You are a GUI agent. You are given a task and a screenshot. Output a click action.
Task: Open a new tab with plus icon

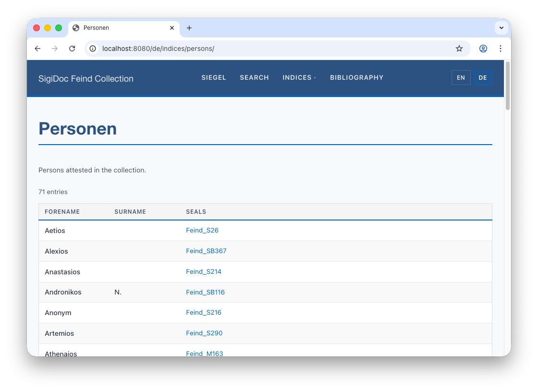point(189,28)
